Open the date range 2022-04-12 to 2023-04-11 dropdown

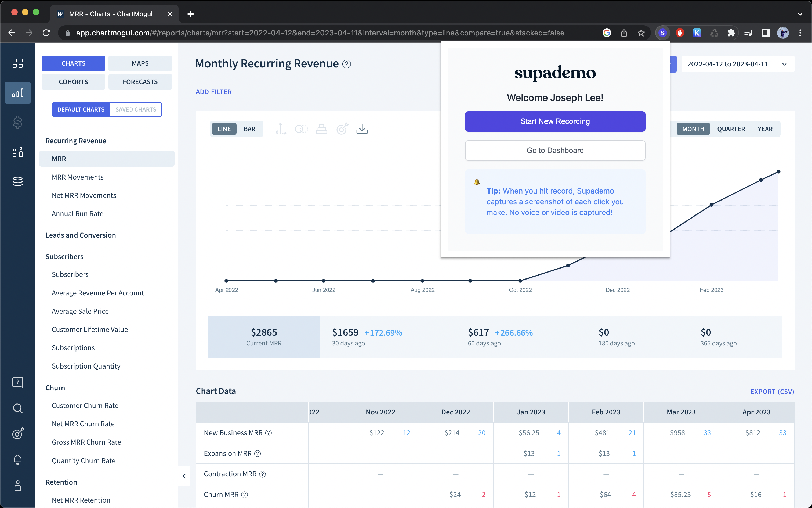coord(738,64)
